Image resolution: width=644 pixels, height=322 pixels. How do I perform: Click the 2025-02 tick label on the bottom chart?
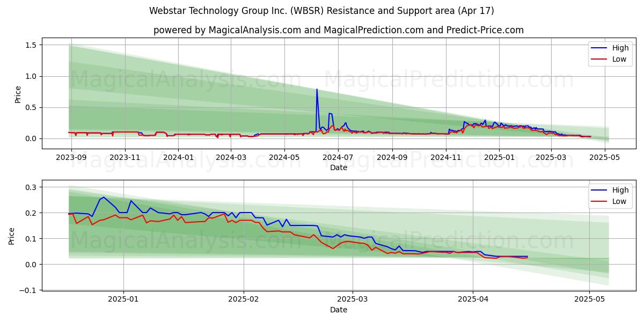[244, 299]
